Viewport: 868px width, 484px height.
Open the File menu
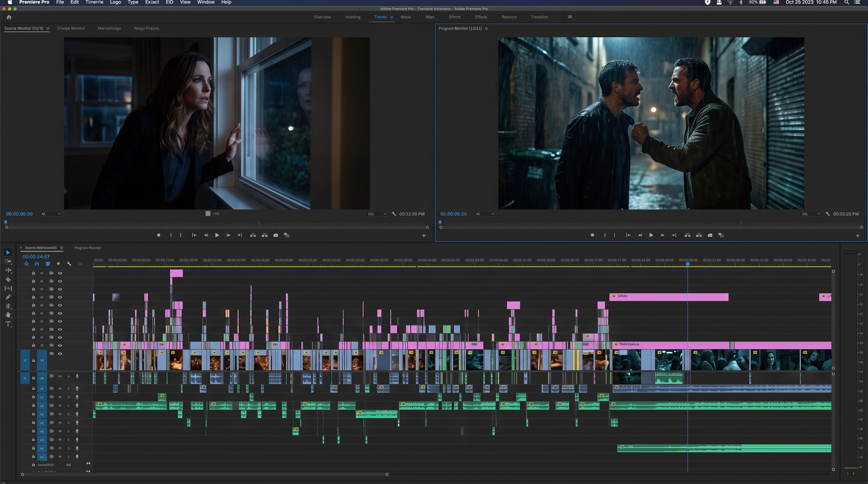click(x=60, y=2)
